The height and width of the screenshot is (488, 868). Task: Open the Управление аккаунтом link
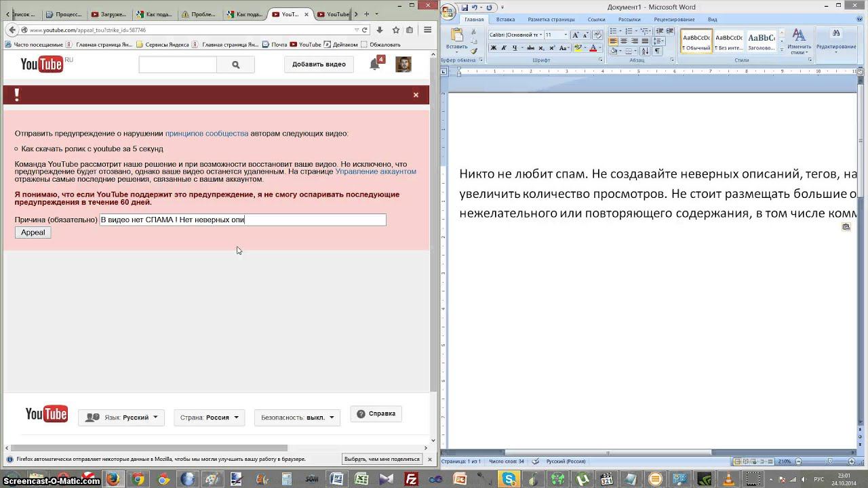[376, 171]
